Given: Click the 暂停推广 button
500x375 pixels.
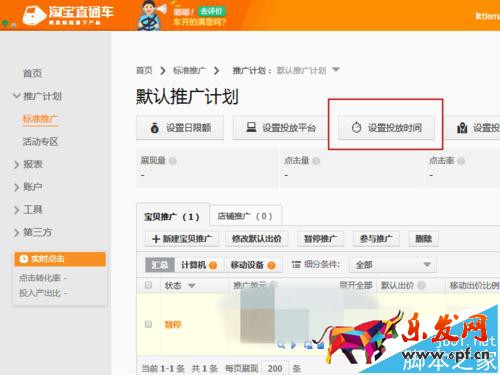Looking at the screenshot, I should (321, 239).
